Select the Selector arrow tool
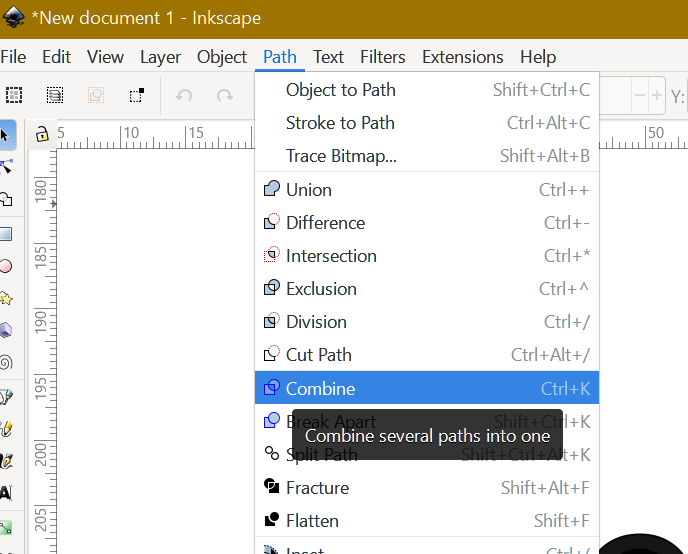The width and height of the screenshot is (688, 554). point(5,134)
